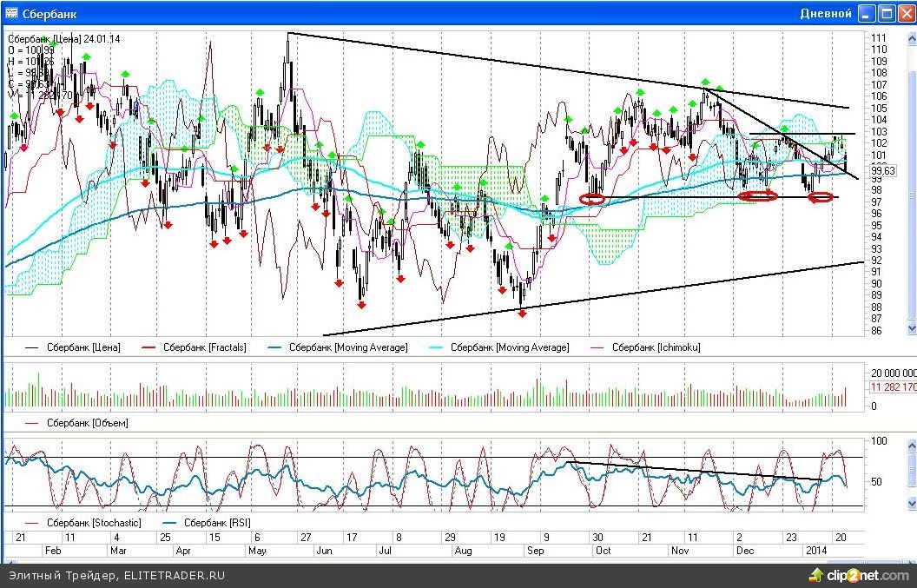Click the Sep month label on the time axis

pyautogui.click(x=535, y=551)
